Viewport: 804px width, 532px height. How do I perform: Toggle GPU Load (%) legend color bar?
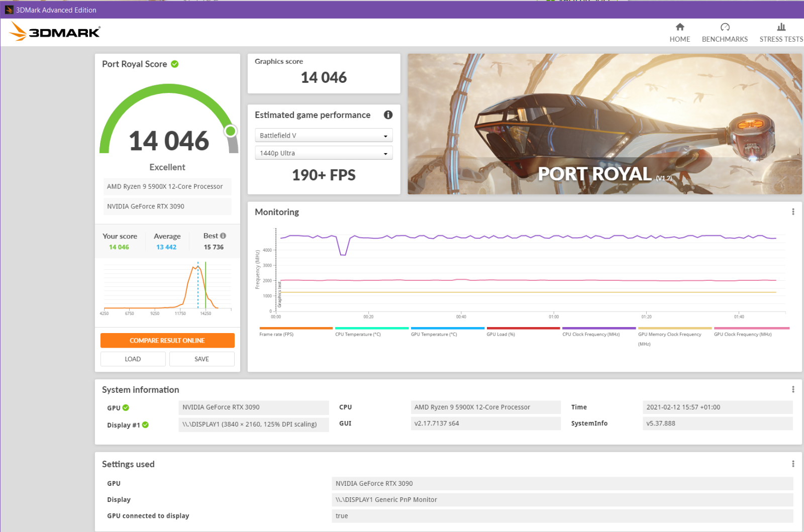coord(523,328)
